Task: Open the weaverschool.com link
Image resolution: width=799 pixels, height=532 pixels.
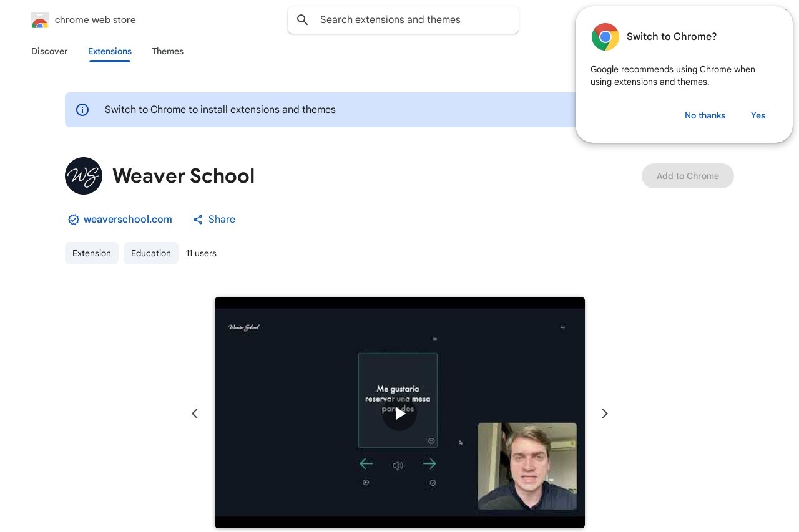Action: [128, 219]
